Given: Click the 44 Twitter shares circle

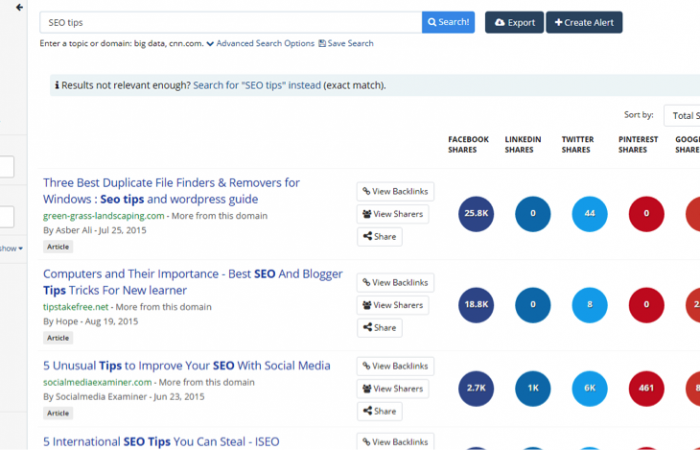Looking at the screenshot, I should (x=589, y=214).
